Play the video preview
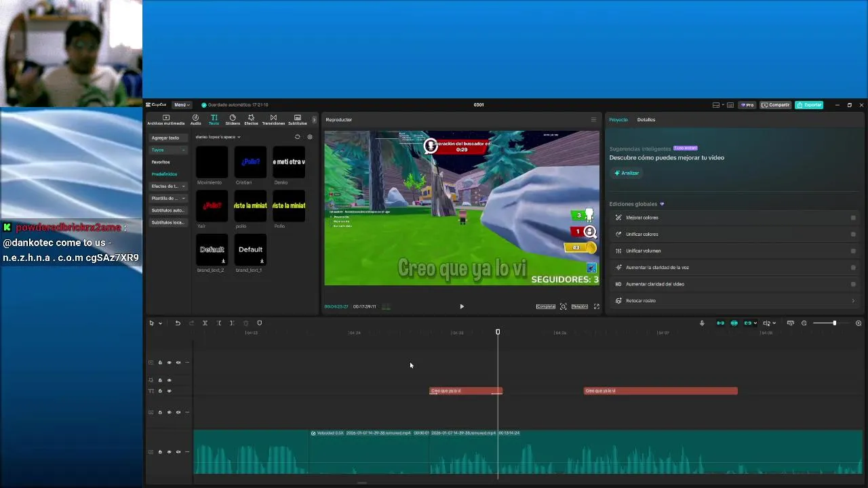Viewport: 868px width, 488px height. 462,306
